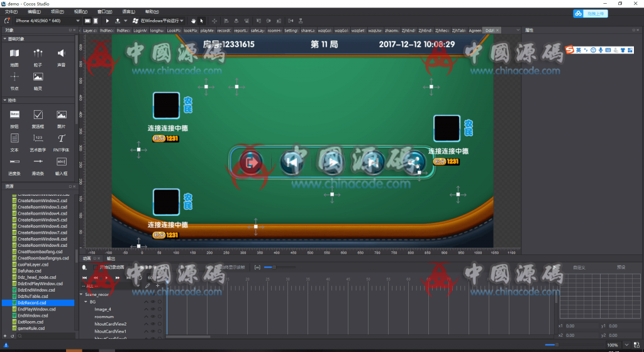644x352 pixels.
Task: Click the publish/export icon in toolbar
Action: 118,21
